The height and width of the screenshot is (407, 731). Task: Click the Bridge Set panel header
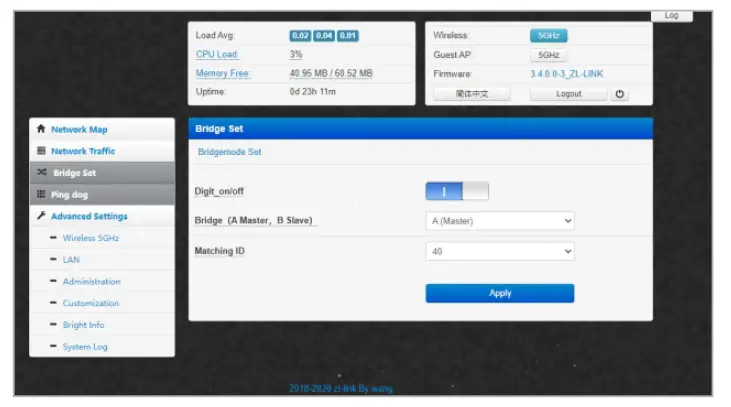click(421, 129)
